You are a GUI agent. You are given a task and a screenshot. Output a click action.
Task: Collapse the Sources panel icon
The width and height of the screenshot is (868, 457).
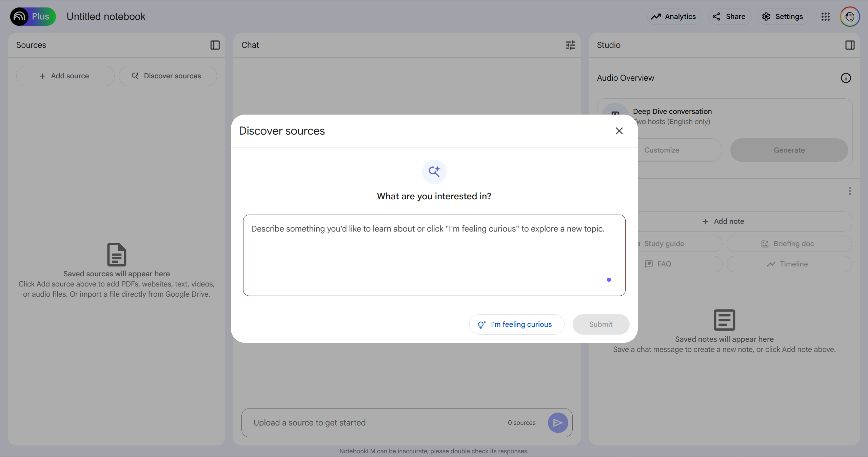(215, 45)
